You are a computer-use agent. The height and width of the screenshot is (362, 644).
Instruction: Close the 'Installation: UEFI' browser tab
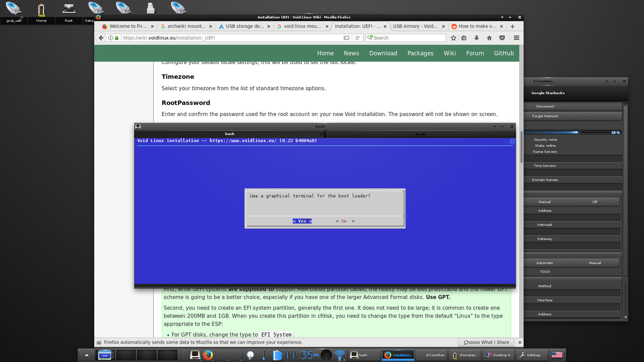click(x=385, y=26)
